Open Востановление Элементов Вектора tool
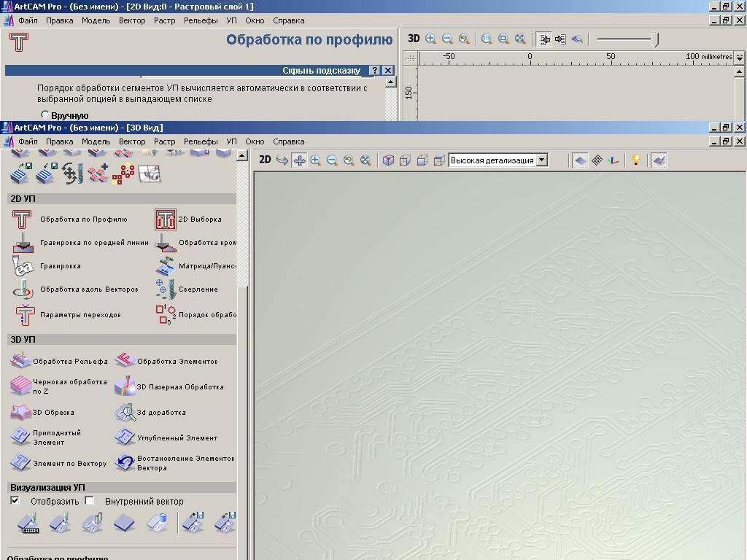Image resolution: width=747 pixels, height=560 pixels. [125, 462]
